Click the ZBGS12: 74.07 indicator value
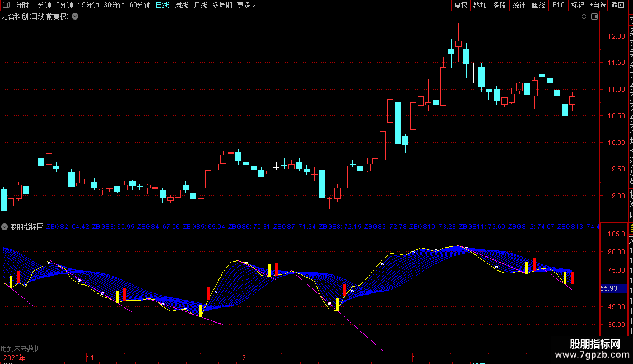The image size is (633, 364). click(531, 227)
